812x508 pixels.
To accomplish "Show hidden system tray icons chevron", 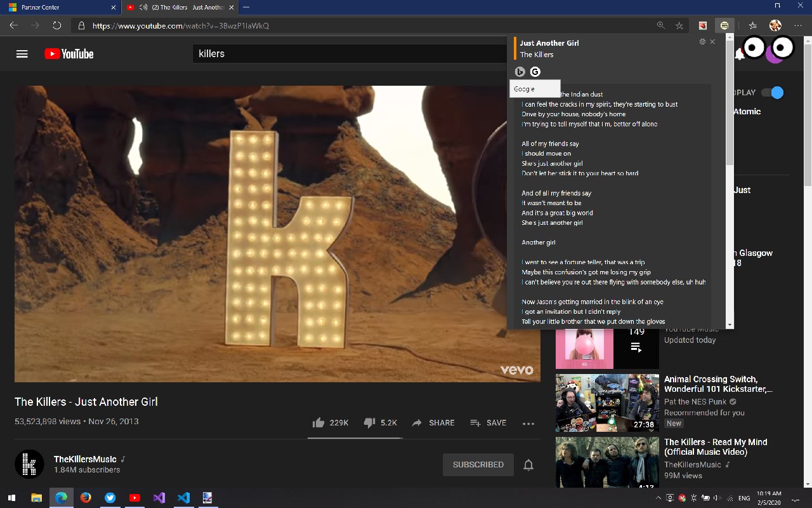I will click(x=658, y=498).
